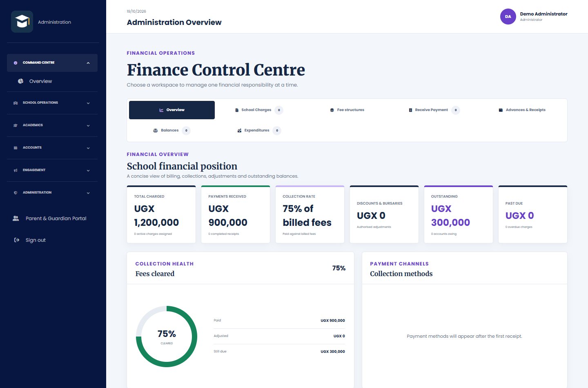Select the Engagement menu header
The height and width of the screenshot is (388, 588).
(x=52, y=170)
